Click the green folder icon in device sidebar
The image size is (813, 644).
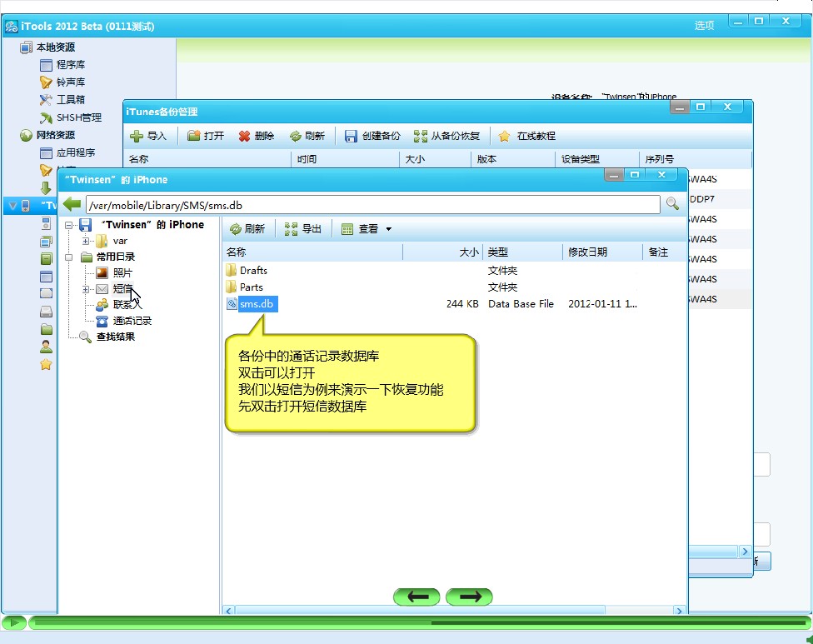[x=46, y=329]
